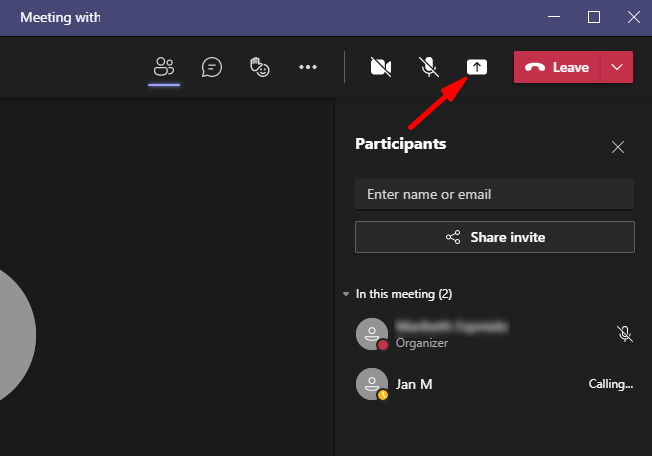Collapse the In this meeting section
Image resolution: width=652 pixels, height=456 pixels.
coord(346,295)
